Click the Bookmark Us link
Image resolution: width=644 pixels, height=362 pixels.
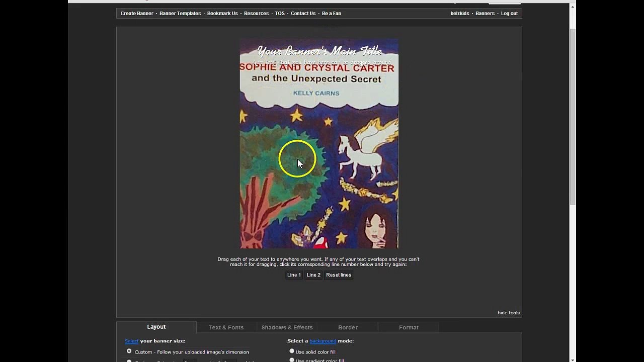pyautogui.click(x=222, y=14)
